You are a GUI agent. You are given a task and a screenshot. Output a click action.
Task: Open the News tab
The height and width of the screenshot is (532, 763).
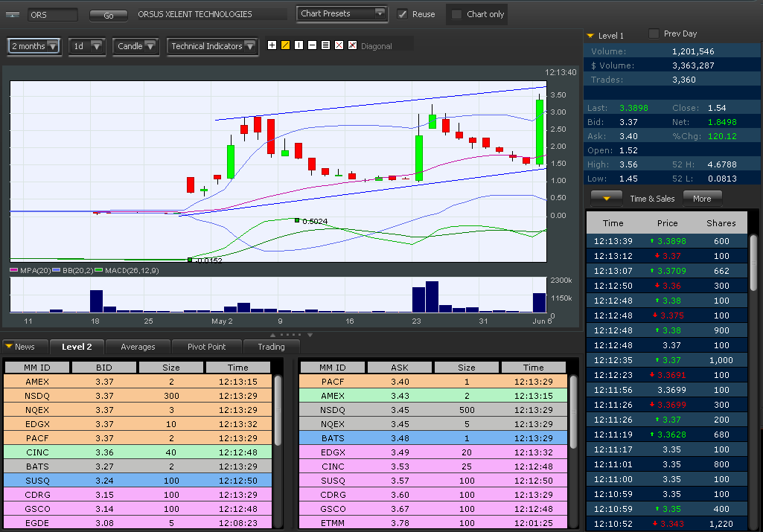pos(25,347)
